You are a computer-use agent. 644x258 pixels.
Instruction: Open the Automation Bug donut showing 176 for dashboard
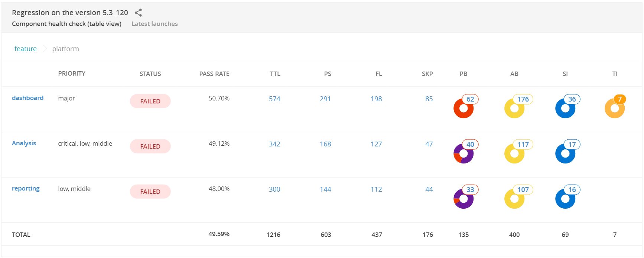click(x=514, y=107)
